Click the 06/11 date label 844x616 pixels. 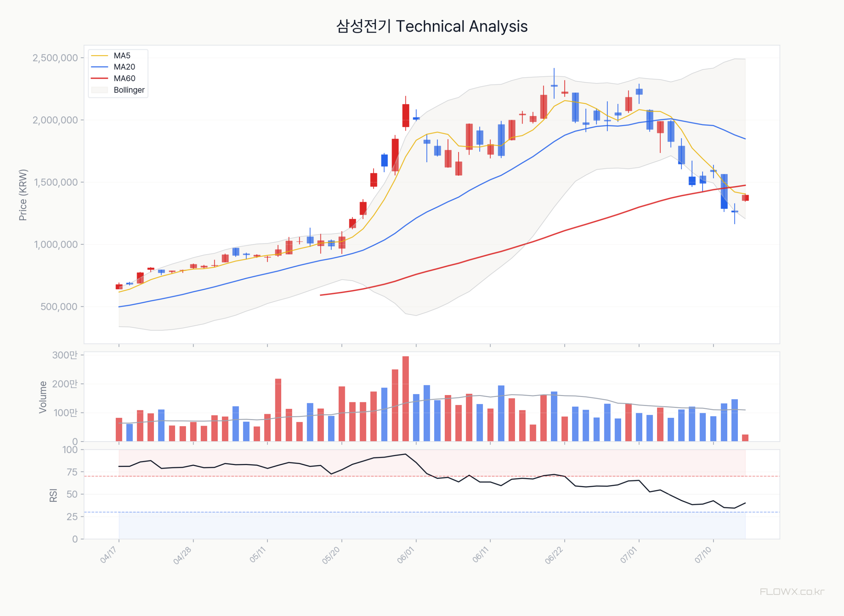click(x=481, y=554)
